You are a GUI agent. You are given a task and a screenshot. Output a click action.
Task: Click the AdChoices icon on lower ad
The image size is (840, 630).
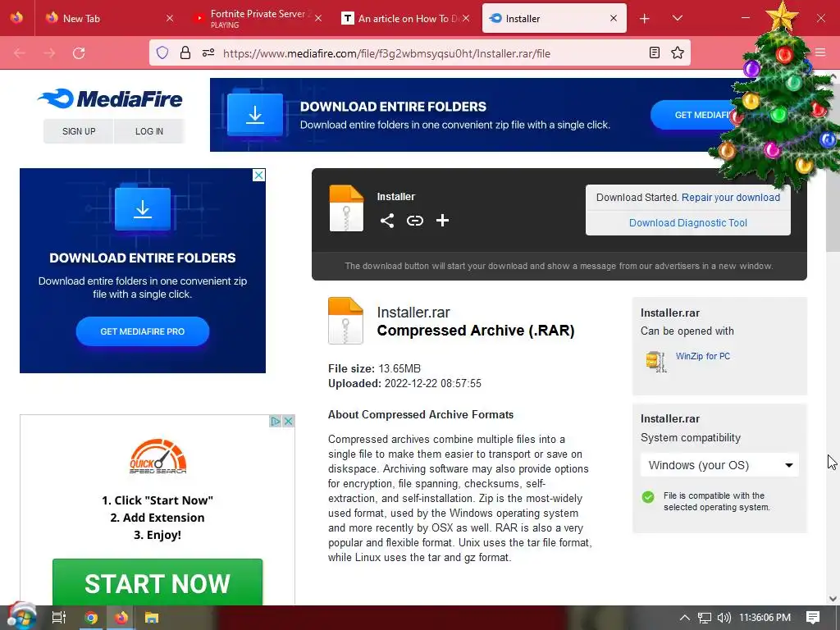[276, 421]
